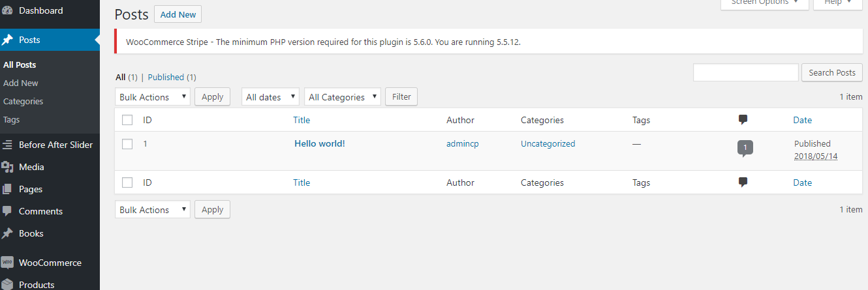Viewport: 868px width, 290px height.
Task: Sort posts by Title column header
Action: [302, 120]
